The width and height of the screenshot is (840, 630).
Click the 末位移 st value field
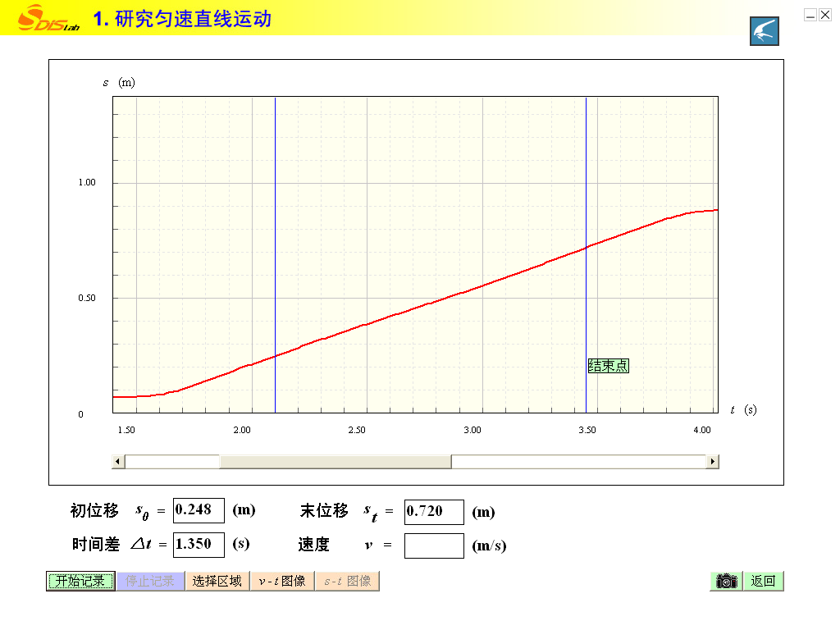click(434, 512)
